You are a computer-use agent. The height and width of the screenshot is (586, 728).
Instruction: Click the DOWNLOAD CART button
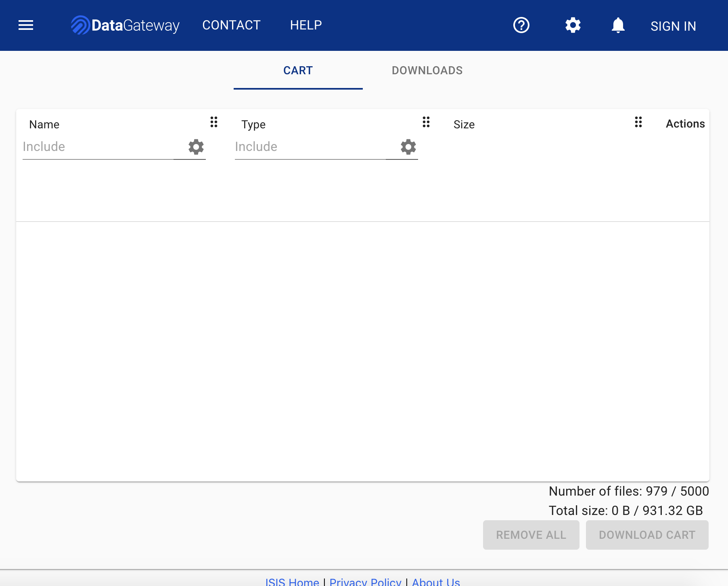click(647, 535)
